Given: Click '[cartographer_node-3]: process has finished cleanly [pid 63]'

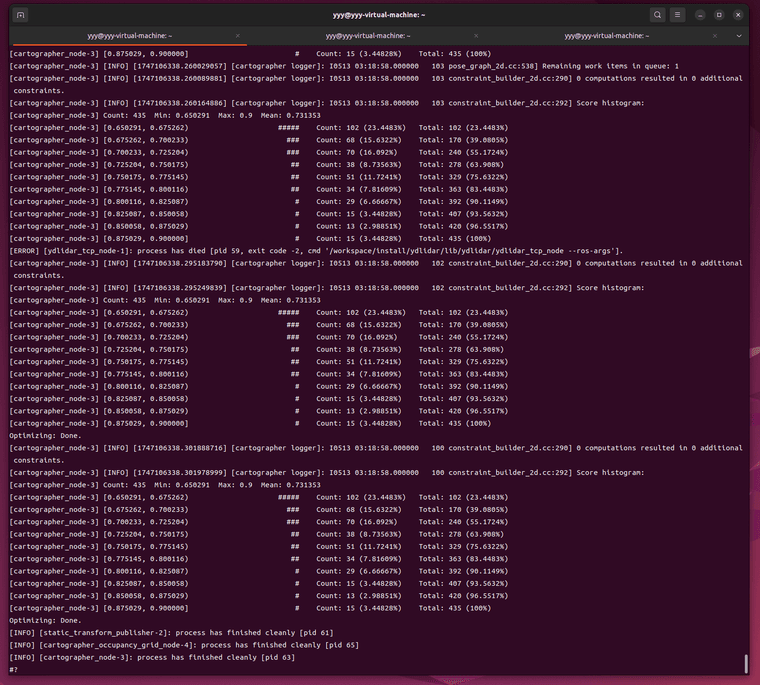Looking at the screenshot, I should (167, 657).
